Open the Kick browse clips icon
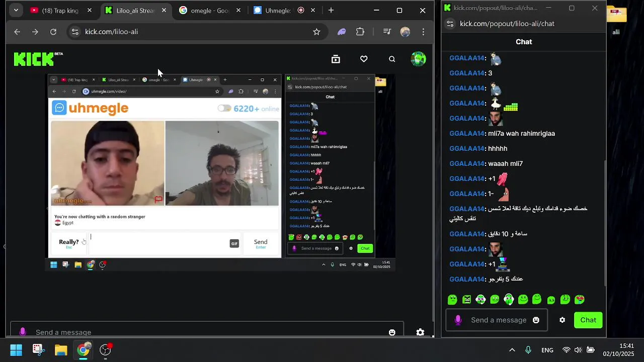This screenshot has height=362, width=644. coord(336,59)
